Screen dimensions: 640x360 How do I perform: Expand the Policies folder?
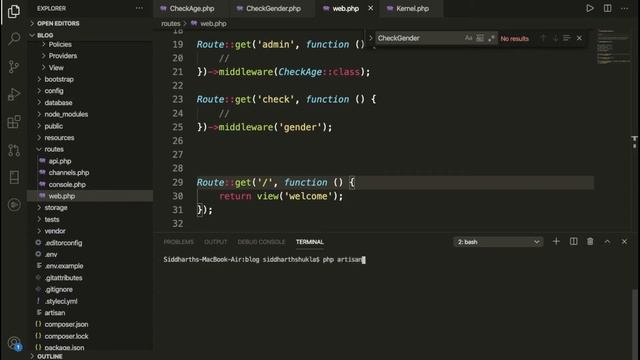click(60, 44)
